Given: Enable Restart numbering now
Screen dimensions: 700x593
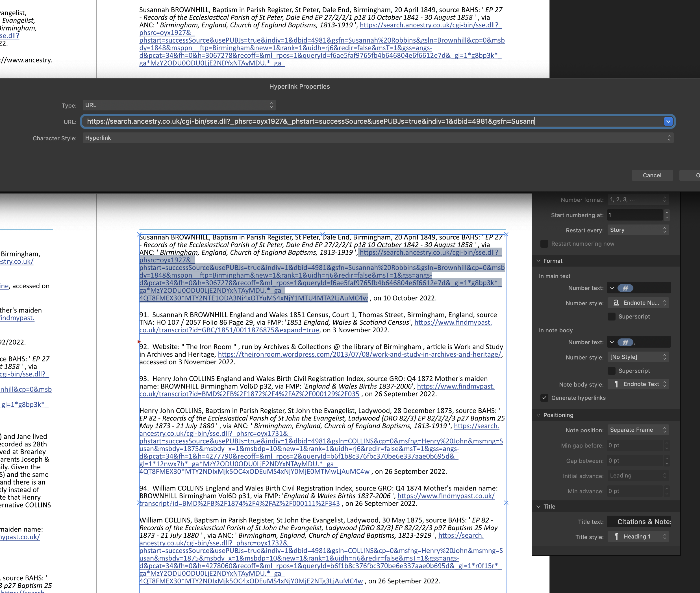Looking at the screenshot, I should click(544, 243).
